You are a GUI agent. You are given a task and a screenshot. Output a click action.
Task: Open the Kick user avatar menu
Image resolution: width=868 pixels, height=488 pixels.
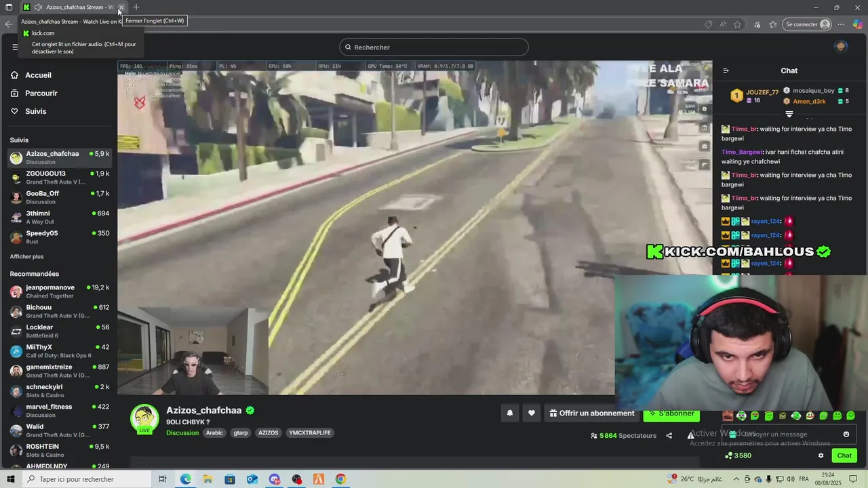tap(841, 47)
